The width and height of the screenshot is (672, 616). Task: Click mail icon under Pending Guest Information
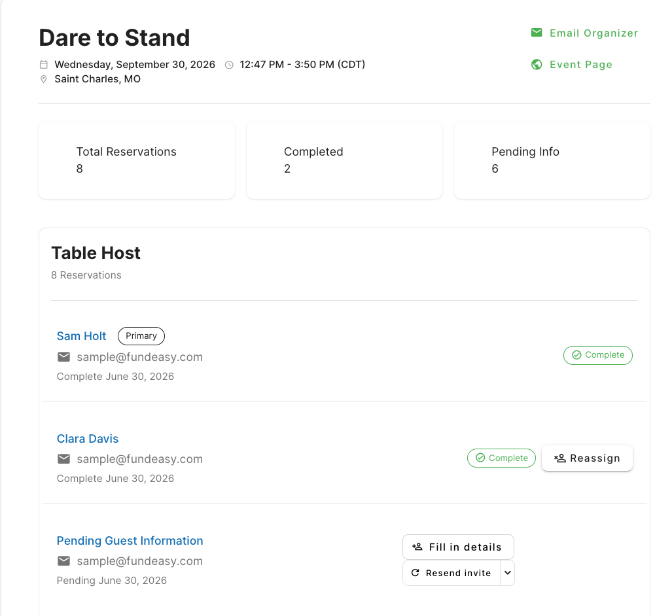64,560
